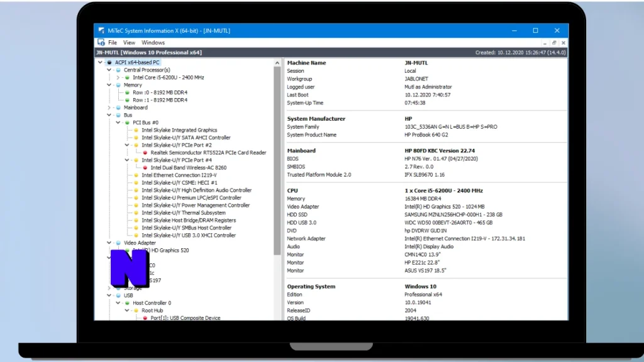Click the CPU value 1 x Core i5-6200U

coord(443,190)
